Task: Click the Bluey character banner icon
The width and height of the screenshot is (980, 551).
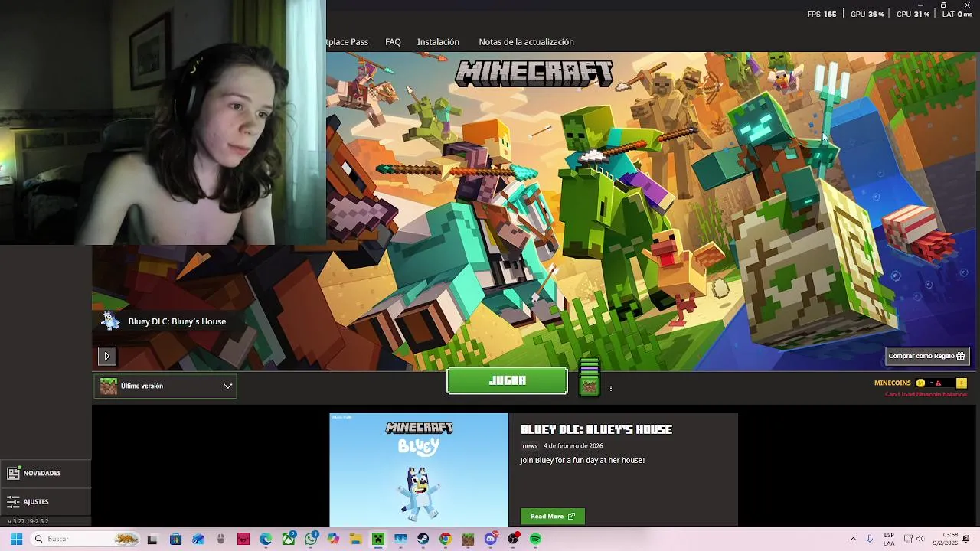Action: click(x=111, y=321)
